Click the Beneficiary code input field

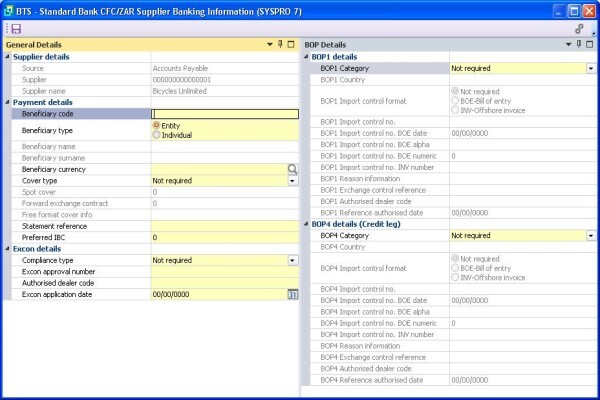pyautogui.click(x=225, y=114)
